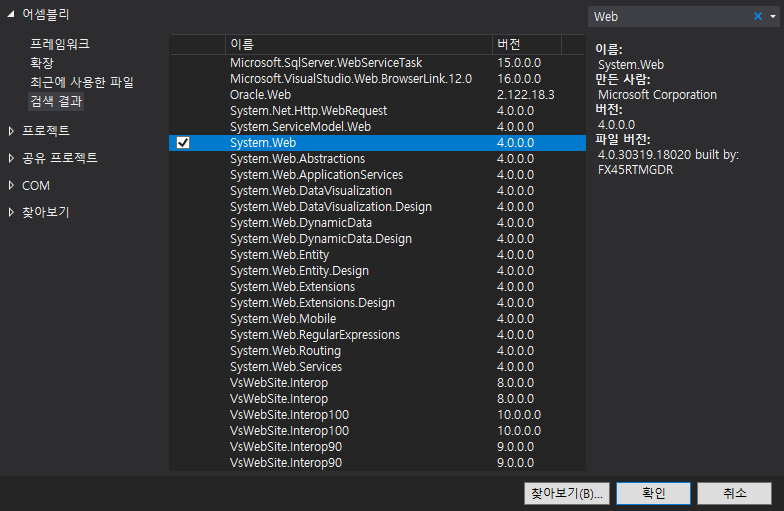
Task: Clear the Web search text with X
Action: 758,16
